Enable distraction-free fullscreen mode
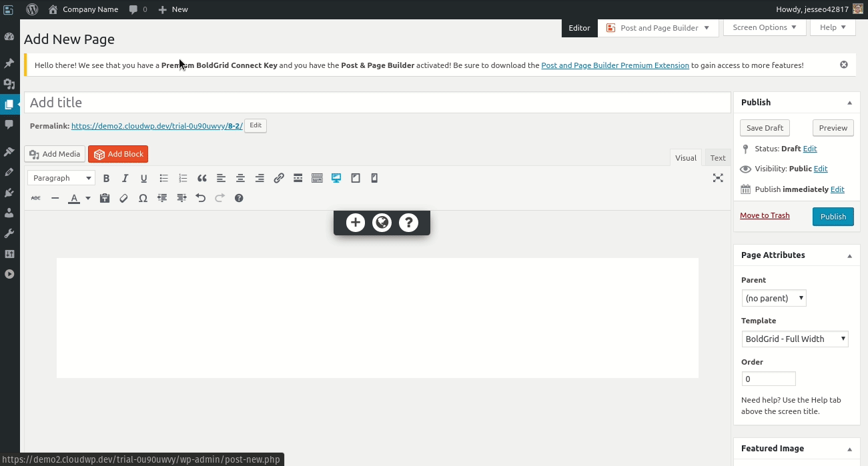This screenshot has width=868, height=466. click(x=718, y=178)
